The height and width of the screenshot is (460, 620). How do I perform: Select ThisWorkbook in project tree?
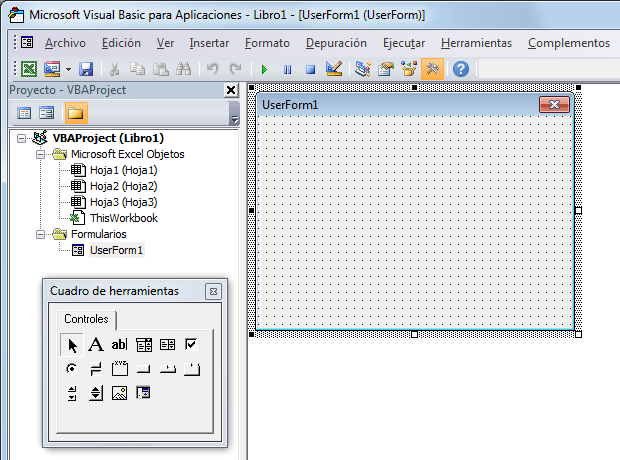point(124,218)
